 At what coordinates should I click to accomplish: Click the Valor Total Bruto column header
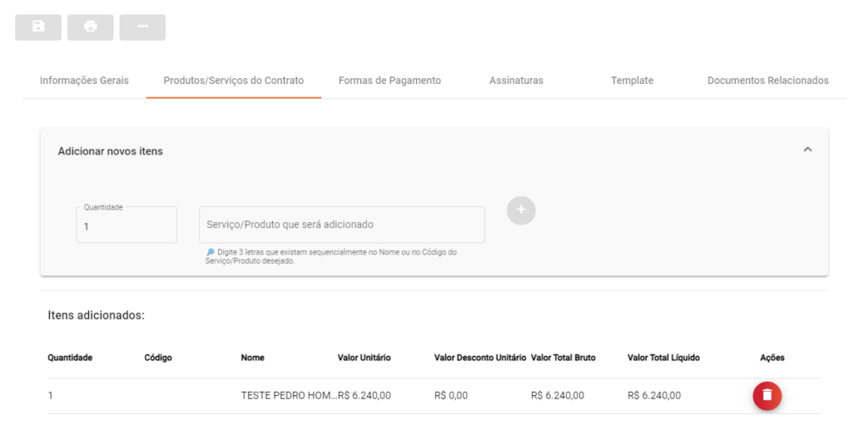pos(563,358)
